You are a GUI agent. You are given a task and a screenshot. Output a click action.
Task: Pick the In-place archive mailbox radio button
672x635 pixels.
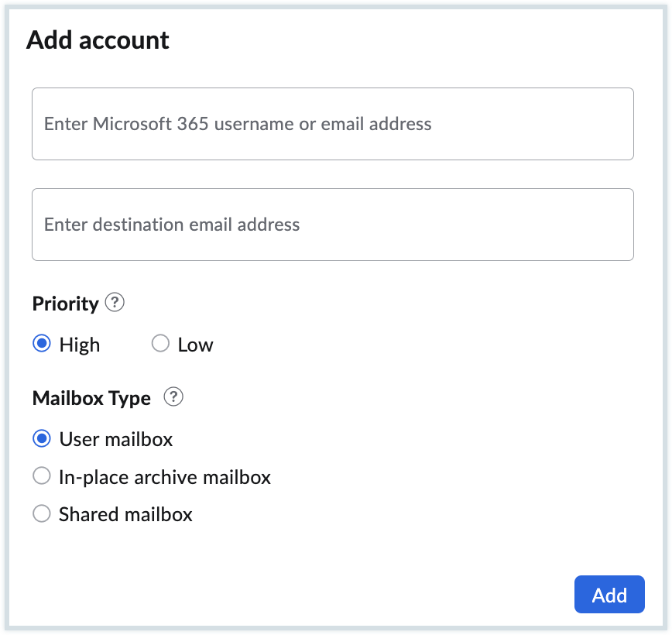41,476
